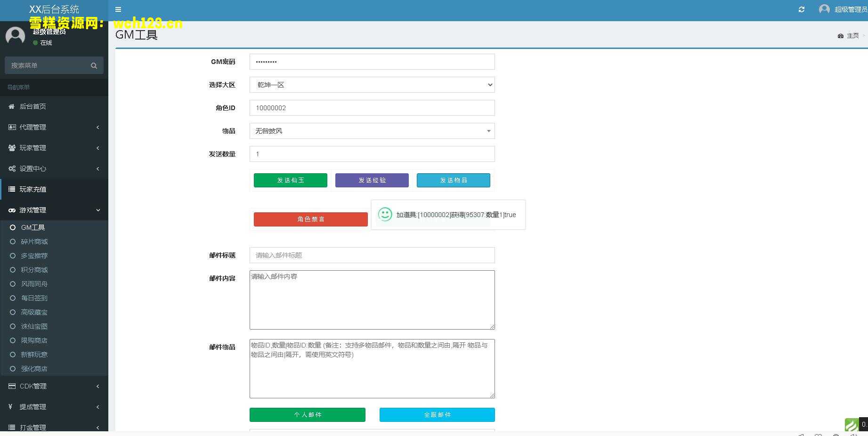Expand the CDK管理 chevron
Viewport: 868px width, 436px height.
(x=98, y=386)
